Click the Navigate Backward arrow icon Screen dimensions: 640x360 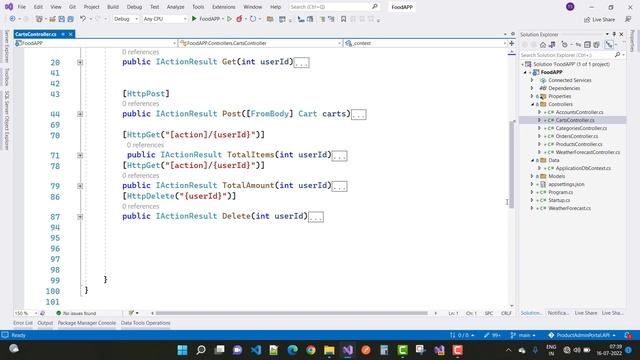coord(12,19)
